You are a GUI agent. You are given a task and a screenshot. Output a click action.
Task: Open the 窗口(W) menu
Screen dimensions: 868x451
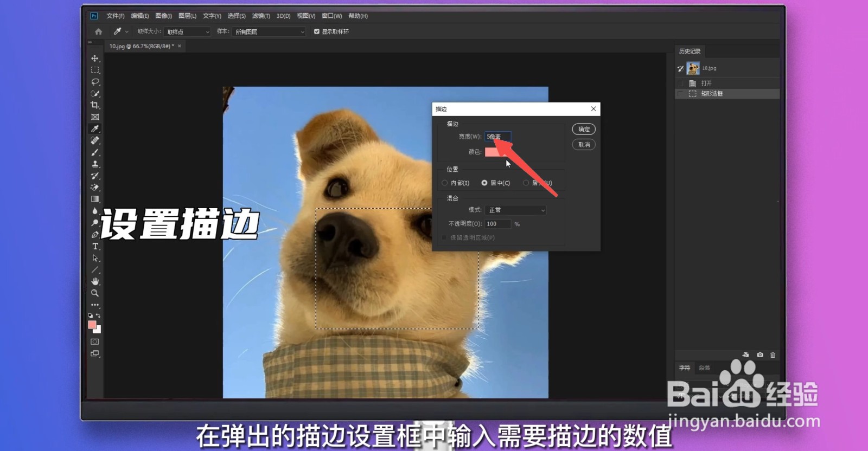click(331, 16)
